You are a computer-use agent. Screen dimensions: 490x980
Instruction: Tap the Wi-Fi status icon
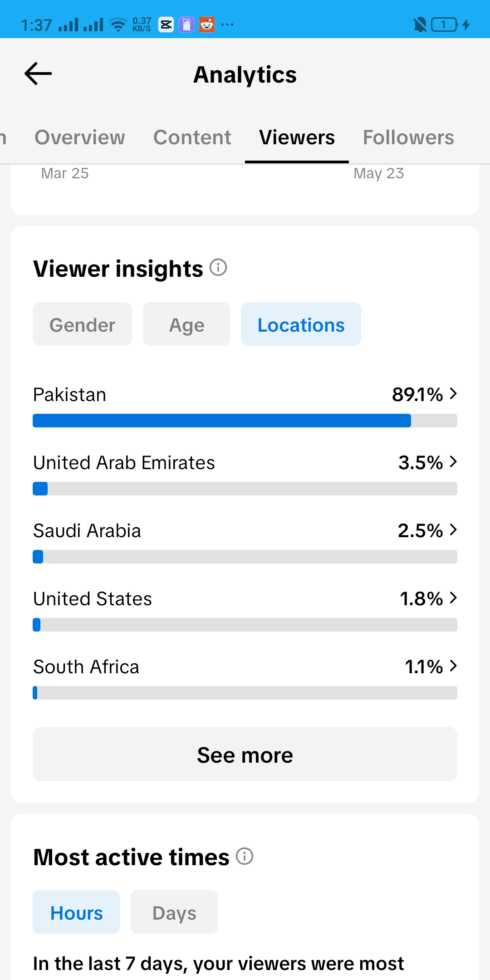click(x=118, y=24)
